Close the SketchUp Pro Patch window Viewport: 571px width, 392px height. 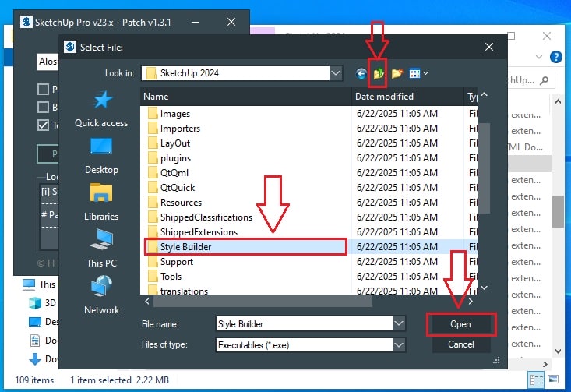[231, 23]
